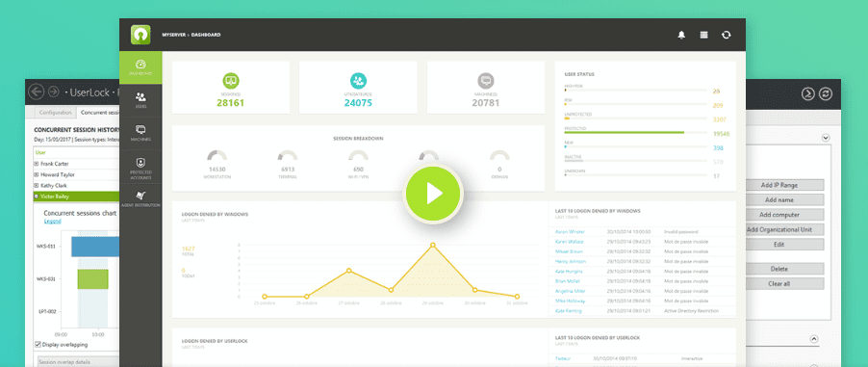Open the Legend link under the chart
Viewport: 868px width, 367px height.
53,222
